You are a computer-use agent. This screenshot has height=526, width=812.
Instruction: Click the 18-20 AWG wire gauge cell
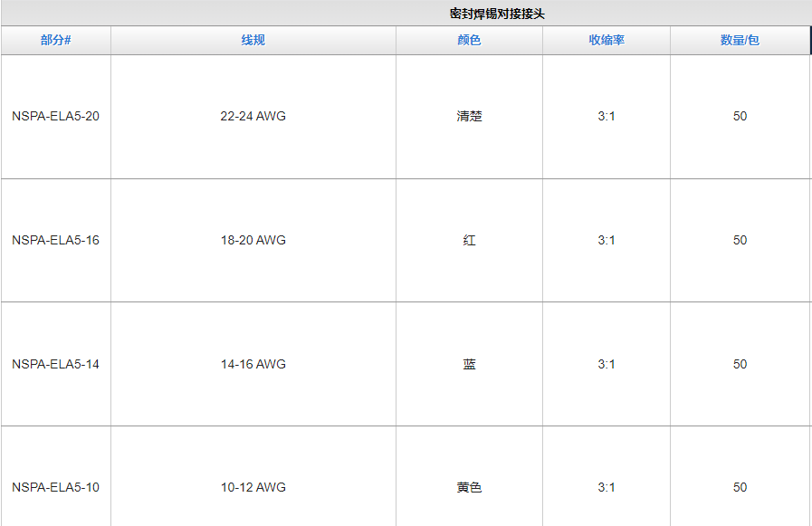(253, 240)
